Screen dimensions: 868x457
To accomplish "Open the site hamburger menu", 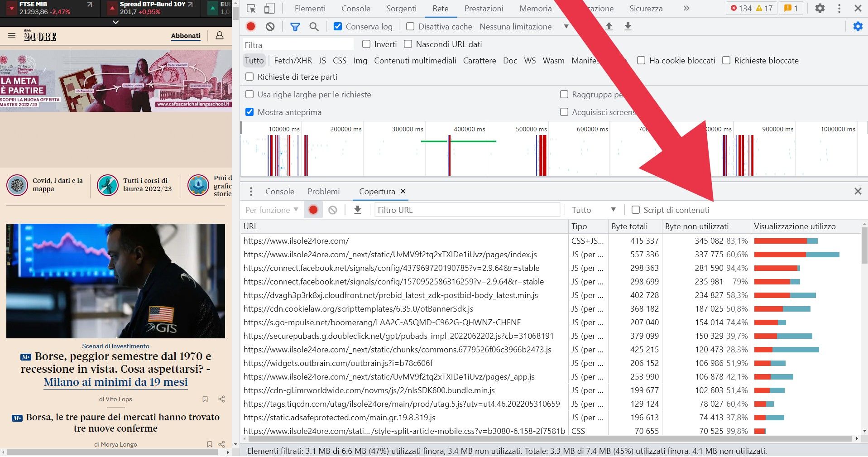I will tap(12, 35).
